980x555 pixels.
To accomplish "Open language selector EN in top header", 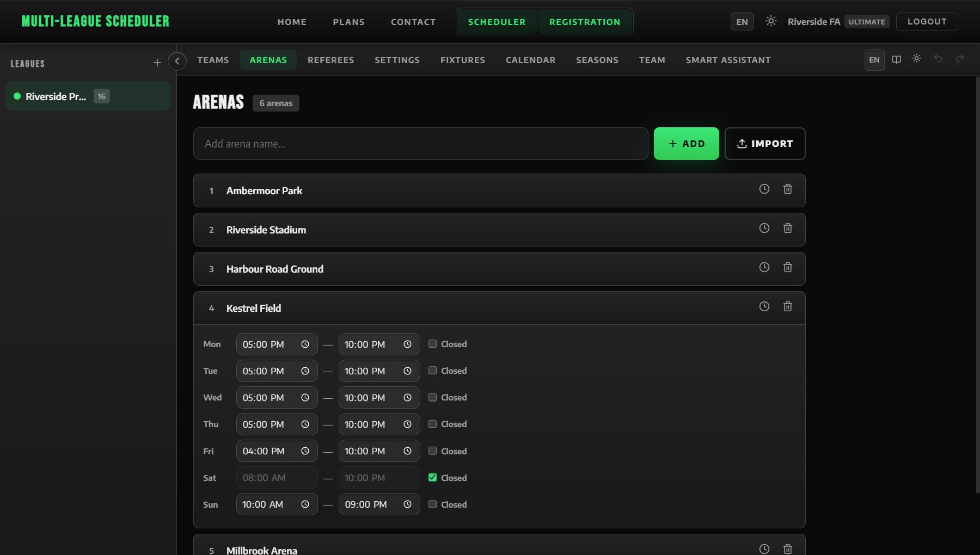I will 742,22.
